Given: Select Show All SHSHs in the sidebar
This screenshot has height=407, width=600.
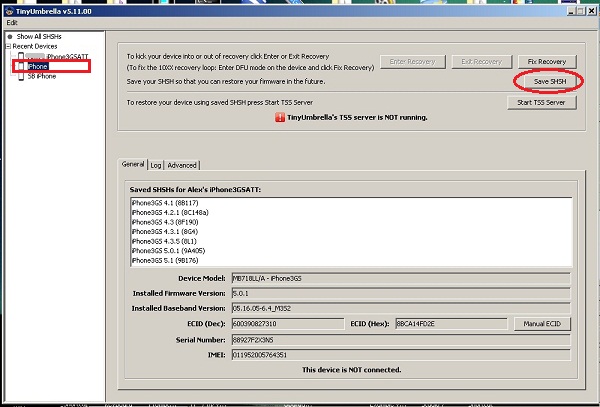Looking at the screenshot, I should tap(39, 36).
